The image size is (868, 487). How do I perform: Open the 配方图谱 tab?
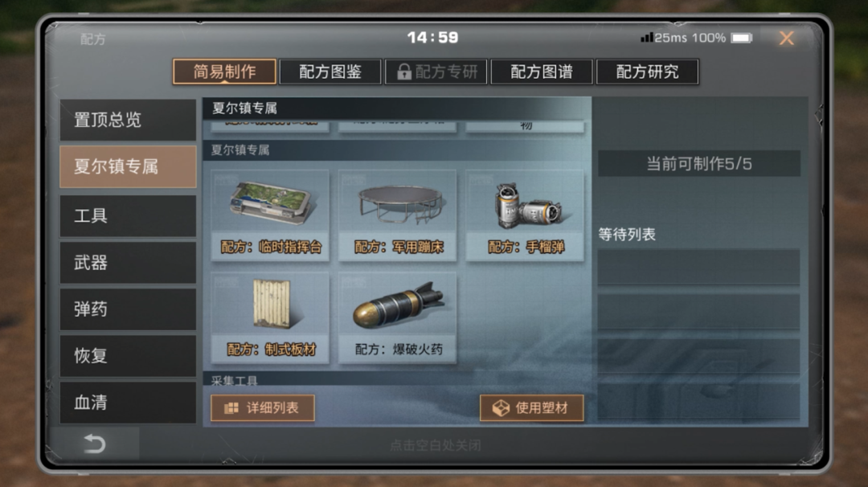[542, 72]
